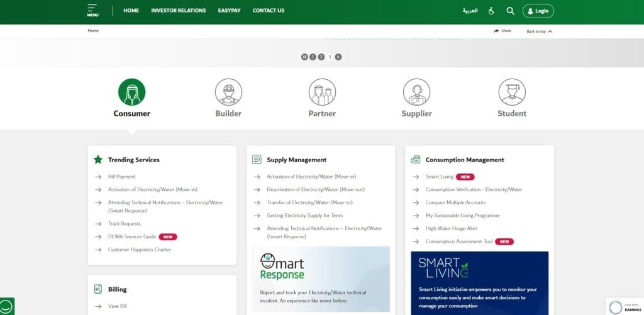Click the Home breadcrumb link
The image size is (644, 315).
pos(93,31)
